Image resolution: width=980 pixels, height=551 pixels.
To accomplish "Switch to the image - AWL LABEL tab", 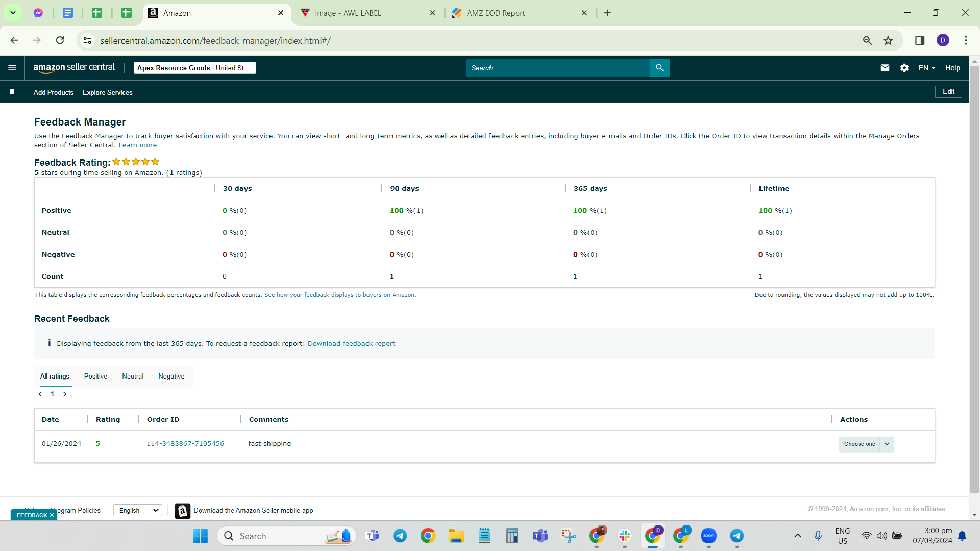I will pos(367,13).
